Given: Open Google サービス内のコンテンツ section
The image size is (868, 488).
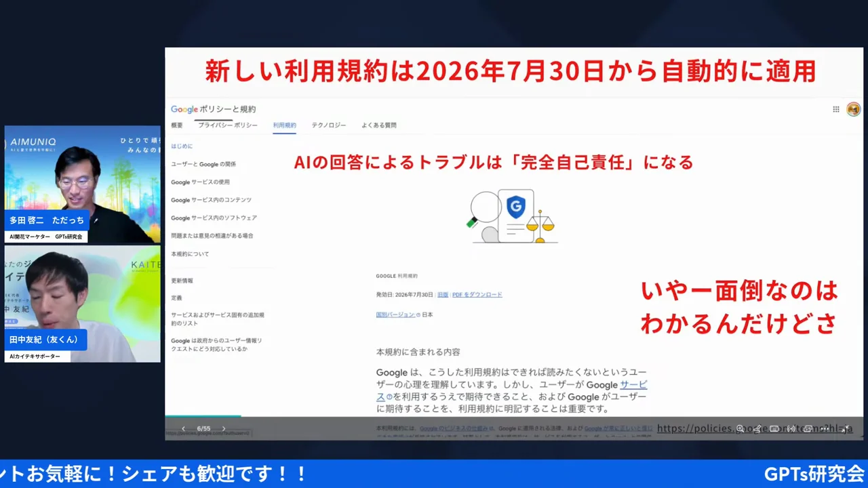Looking at the screenshot, I should tap(211, 200).
